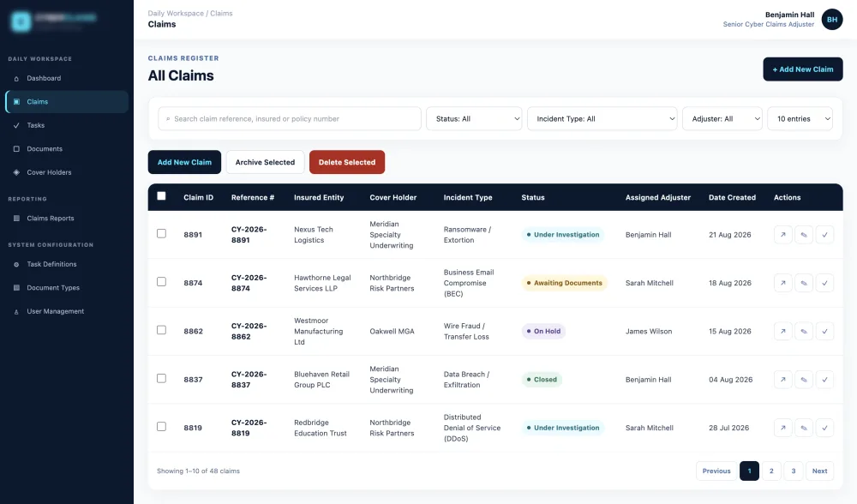Click the Next pagination button
The height and width of the screenshot is (504, 857).
tap(819, 471)
